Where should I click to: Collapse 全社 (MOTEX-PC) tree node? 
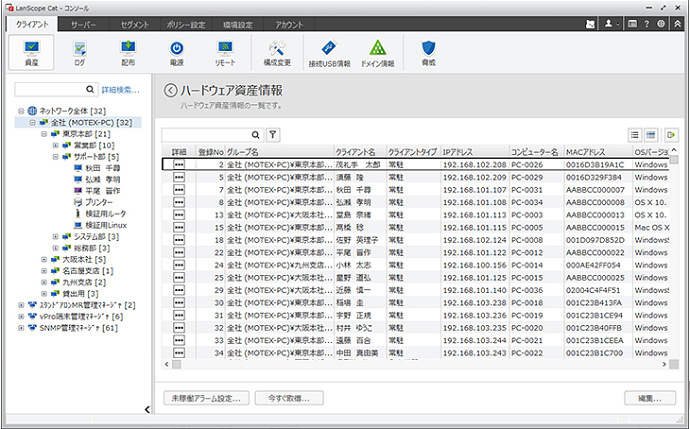coord(32,122)
